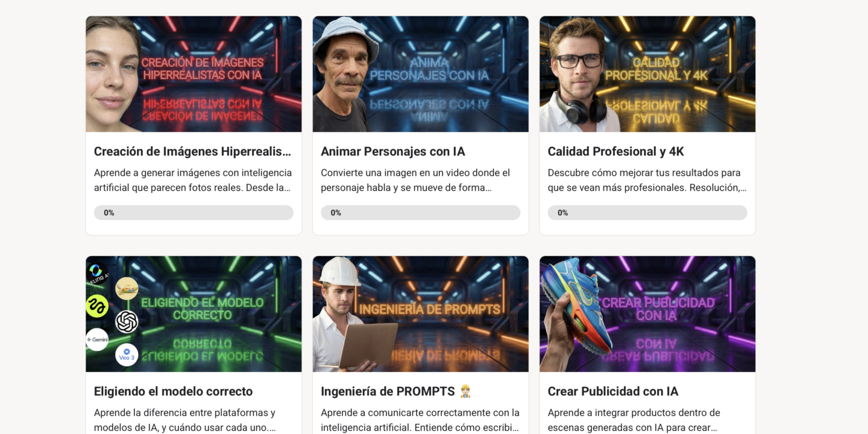
Task: Click the green squiggle logo icon
Action: 97,306
